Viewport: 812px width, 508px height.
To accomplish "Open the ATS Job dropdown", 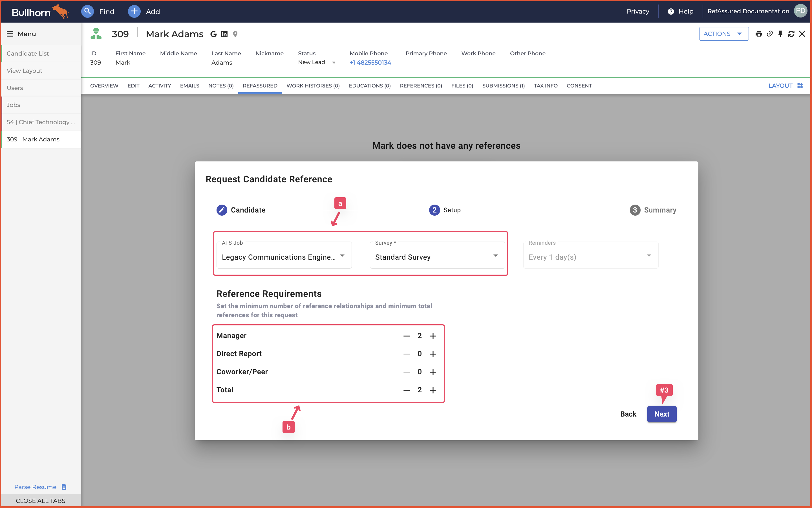I will (x=284, y=255).
